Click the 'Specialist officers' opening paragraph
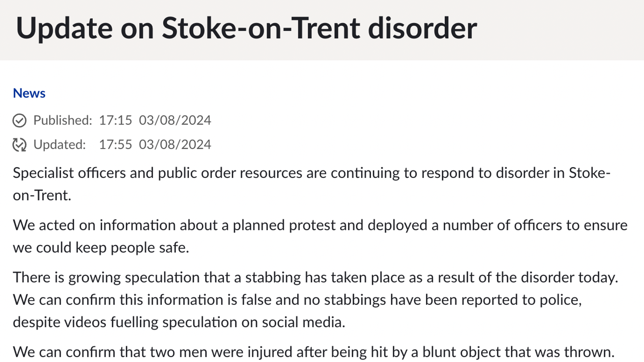This screenshot has height=362, width=644. click(311, 173)
